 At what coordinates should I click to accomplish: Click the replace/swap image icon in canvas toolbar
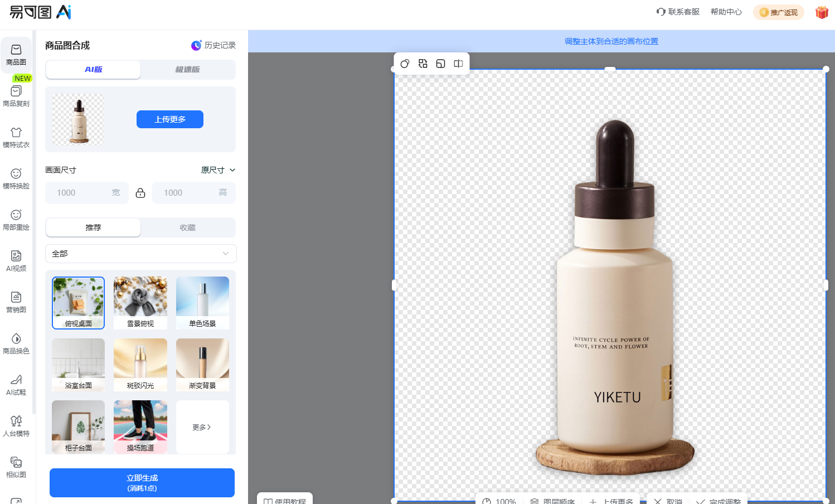(423, 64)
